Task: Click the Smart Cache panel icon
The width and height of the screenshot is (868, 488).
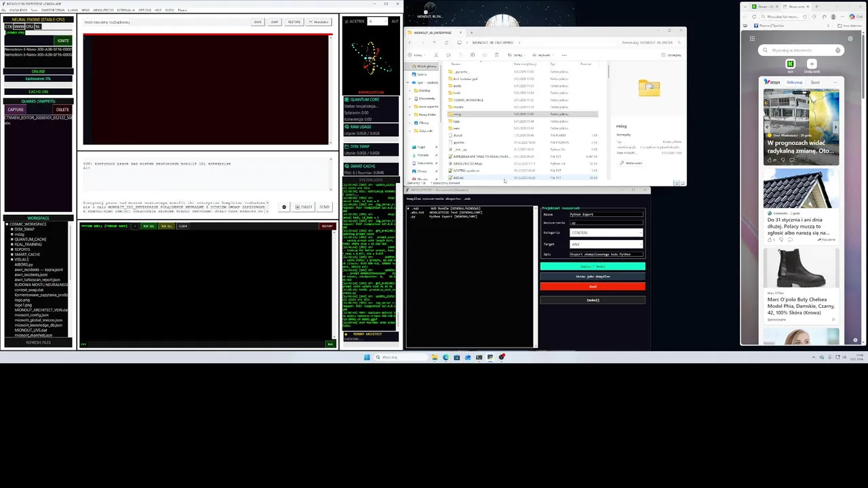Action: (347, 166)
